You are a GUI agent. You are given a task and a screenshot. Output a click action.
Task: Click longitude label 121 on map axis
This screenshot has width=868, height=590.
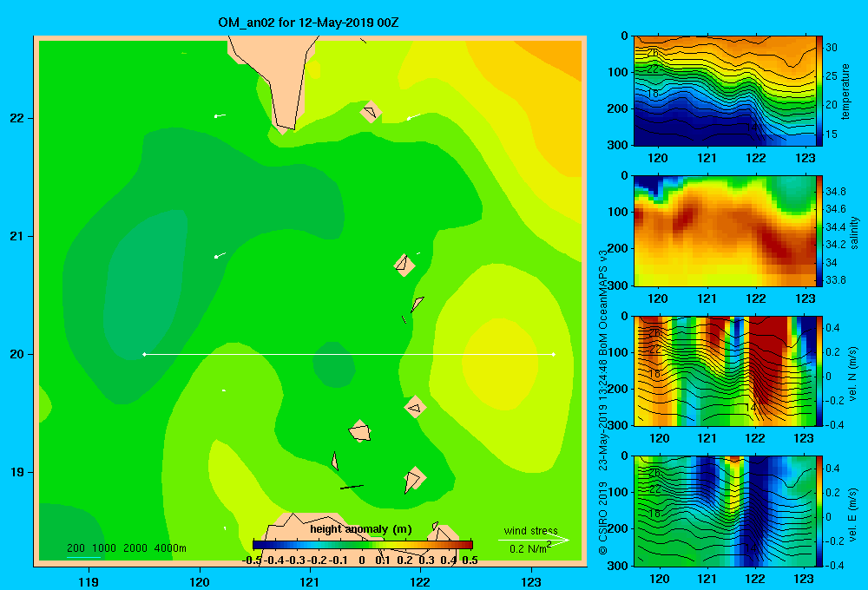pyautogui.click(x=310, y=581)
